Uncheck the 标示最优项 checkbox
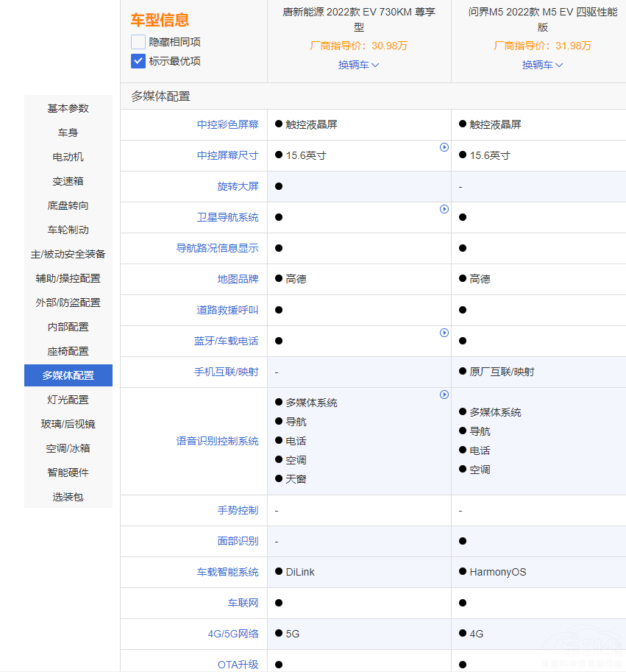Screen dimensions: 626x672 tap(138, 61)
